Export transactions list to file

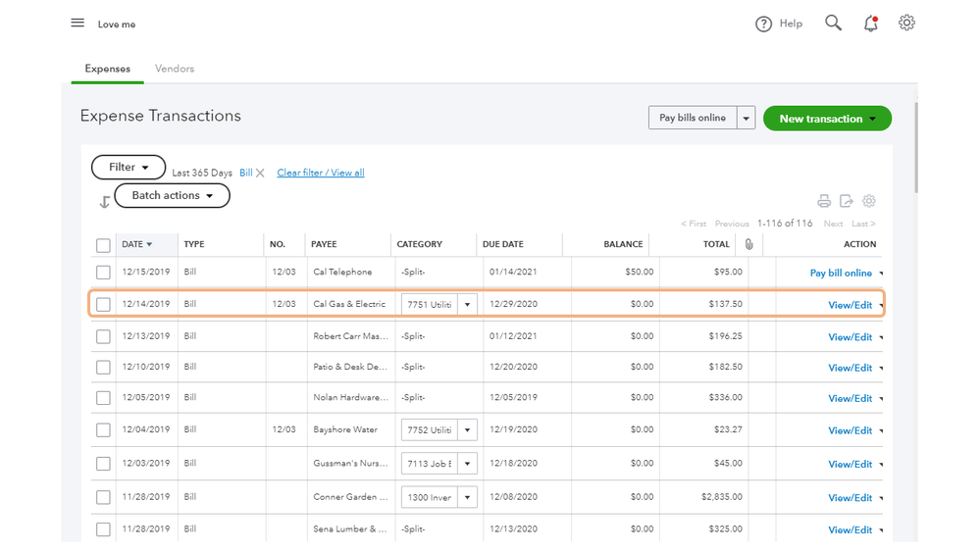tap(847, 201)
